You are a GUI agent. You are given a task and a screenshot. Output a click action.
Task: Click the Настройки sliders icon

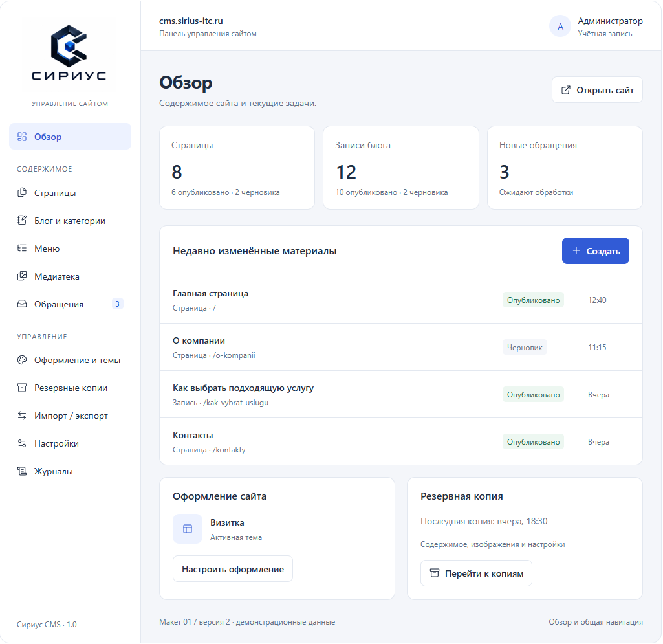click(22, 443)
